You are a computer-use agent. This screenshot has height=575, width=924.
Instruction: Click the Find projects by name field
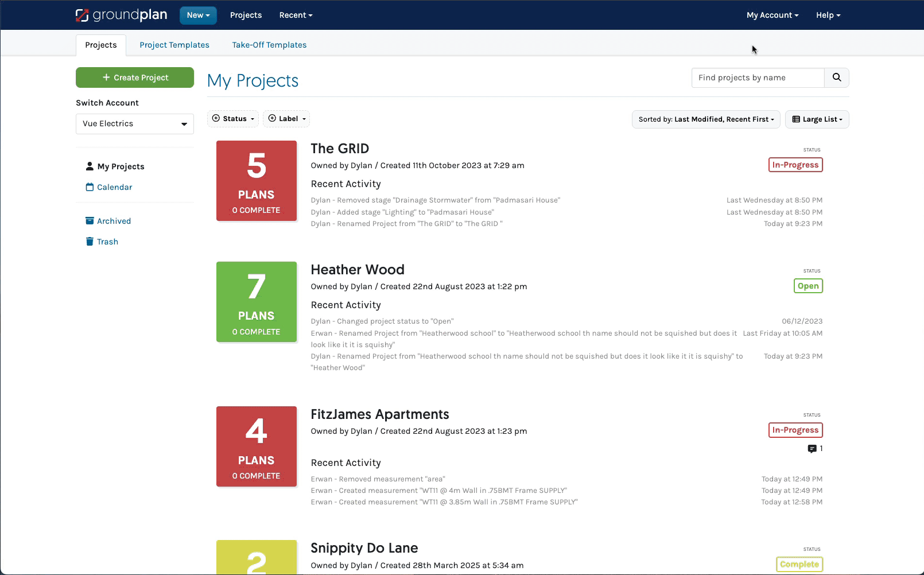coord(758,77)
